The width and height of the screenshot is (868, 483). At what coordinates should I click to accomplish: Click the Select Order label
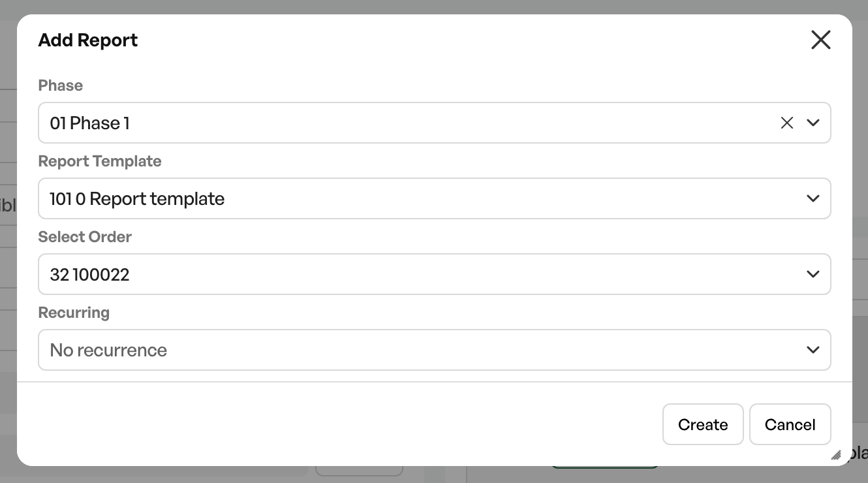point(85,237)
